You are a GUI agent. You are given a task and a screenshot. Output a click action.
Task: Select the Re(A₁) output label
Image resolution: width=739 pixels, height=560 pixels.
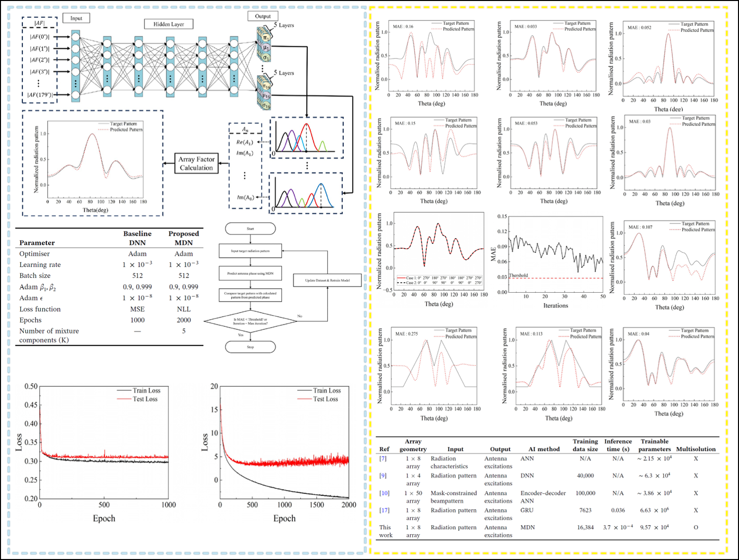(x=245, y=142)
